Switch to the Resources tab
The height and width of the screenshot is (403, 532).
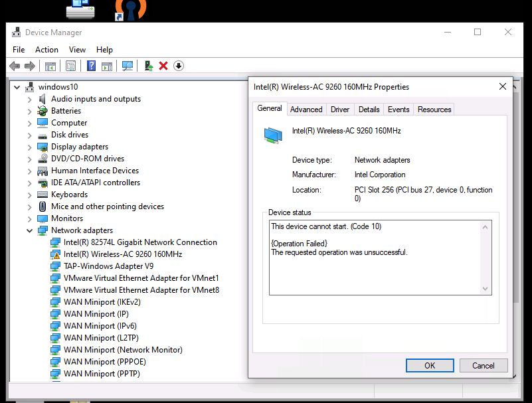[434, 110]
